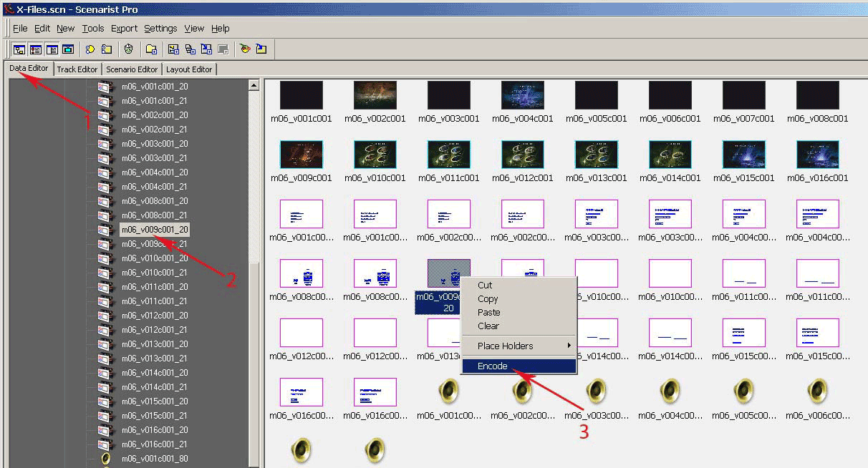868x468 pixels.
Task: Select the m06_v006c001 video thumbnail
Action: click(670, 95)
